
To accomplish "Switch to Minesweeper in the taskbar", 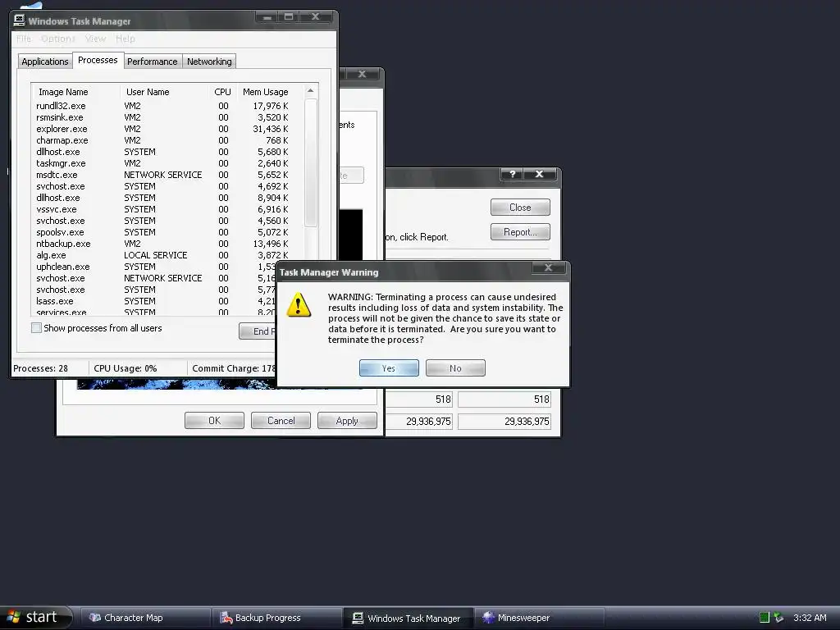I will [x=539, y=618].
